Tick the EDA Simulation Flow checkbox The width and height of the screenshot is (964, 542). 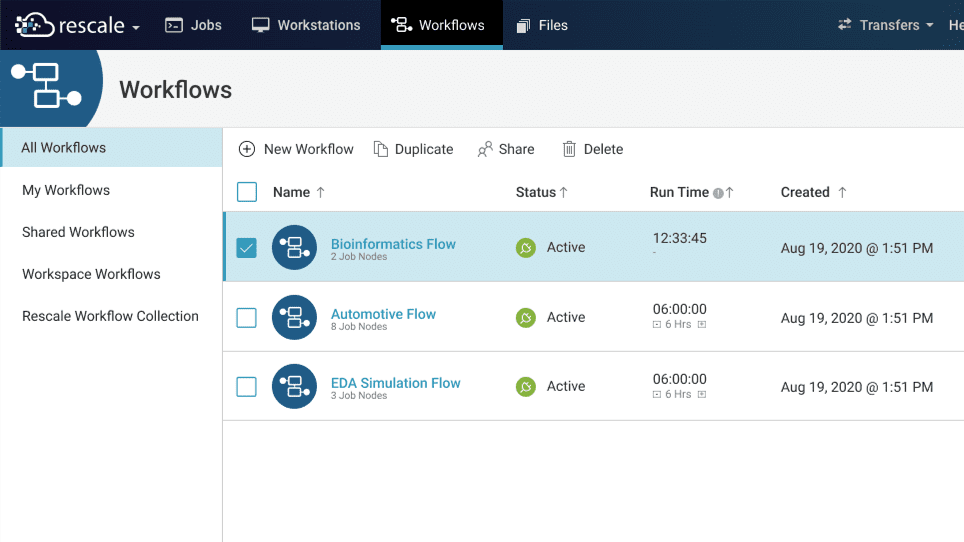click(247, 387)
